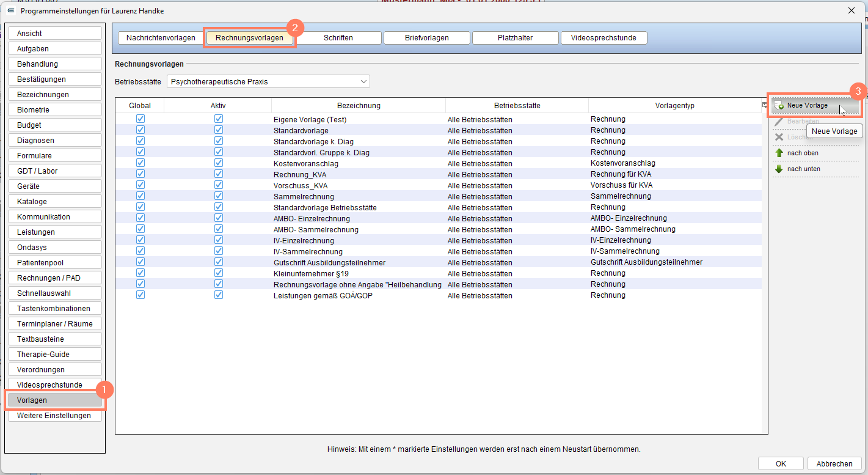
Task: Click the green nach oben arrow icon
Action: coord(779,153)
